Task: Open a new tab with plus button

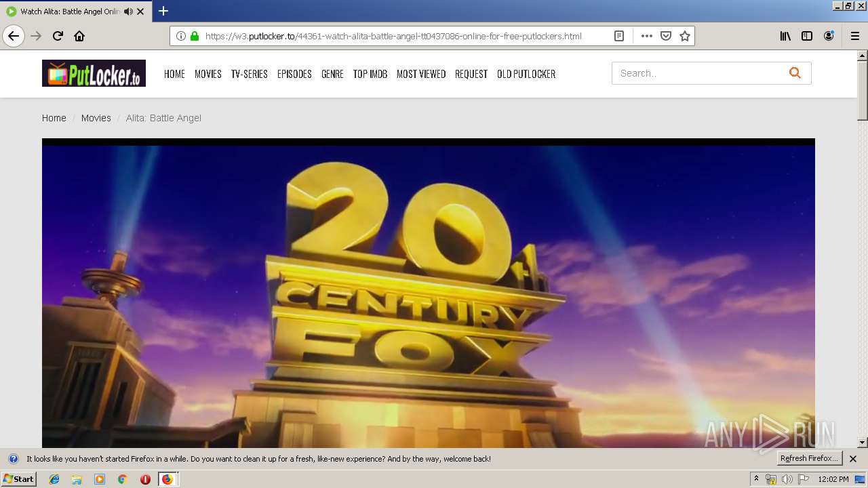Action: coord(163,11)
